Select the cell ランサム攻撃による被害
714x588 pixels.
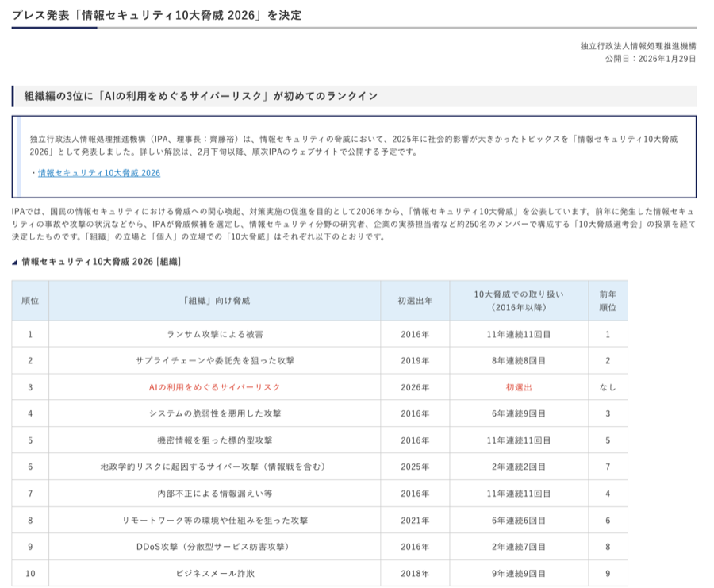pos(214,334)
